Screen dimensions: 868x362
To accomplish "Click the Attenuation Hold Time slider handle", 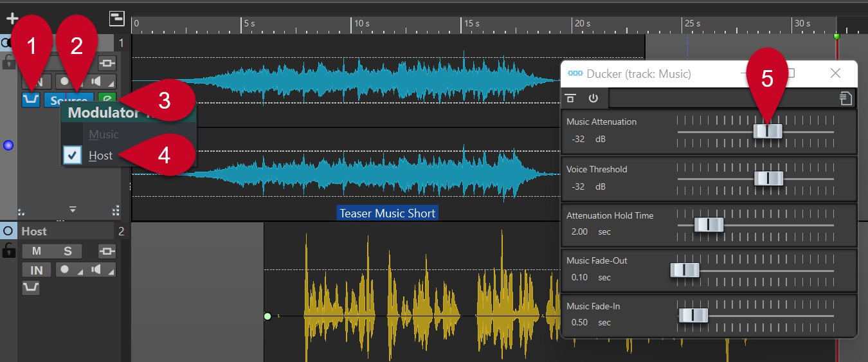I will pos(709,224).
